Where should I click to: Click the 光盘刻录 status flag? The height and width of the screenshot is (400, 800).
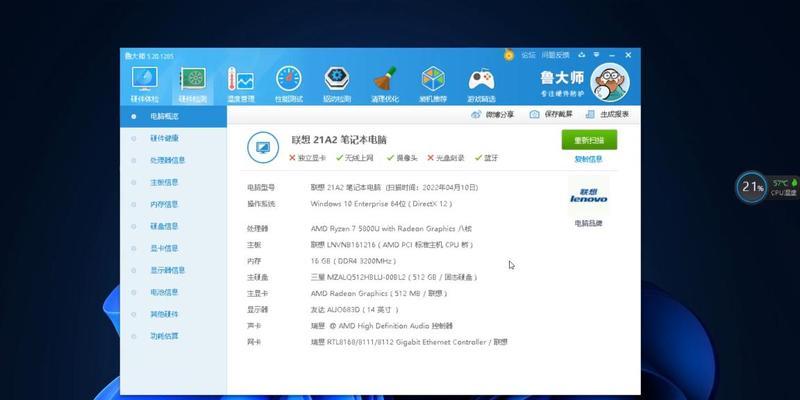(446, 158)
